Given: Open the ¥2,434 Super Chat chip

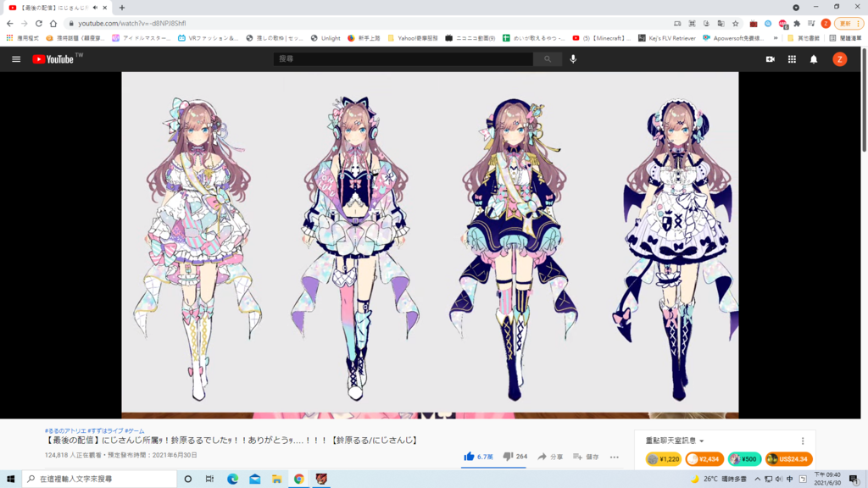Looking at the screenshot, I should pyautogui.click(x=704, y=458).
